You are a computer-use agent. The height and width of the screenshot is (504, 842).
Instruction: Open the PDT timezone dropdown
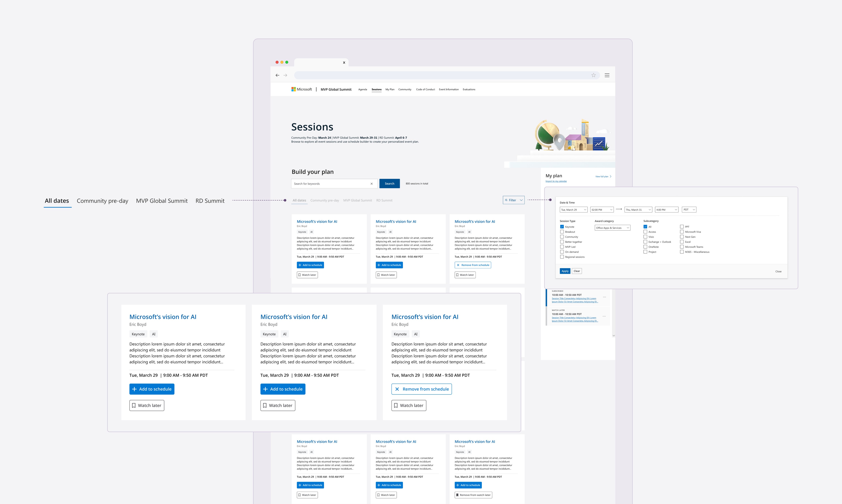(689, 210)
